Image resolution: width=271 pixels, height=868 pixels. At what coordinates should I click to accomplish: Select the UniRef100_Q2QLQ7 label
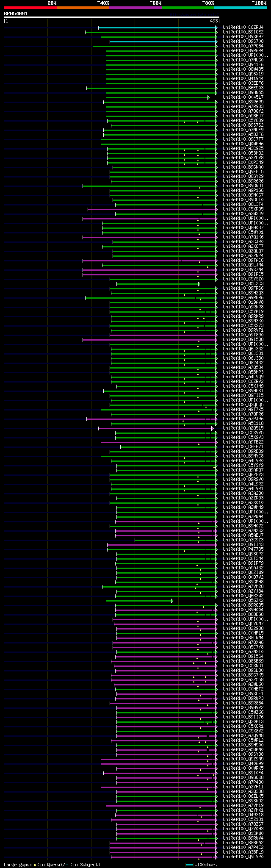coord(243,251)
